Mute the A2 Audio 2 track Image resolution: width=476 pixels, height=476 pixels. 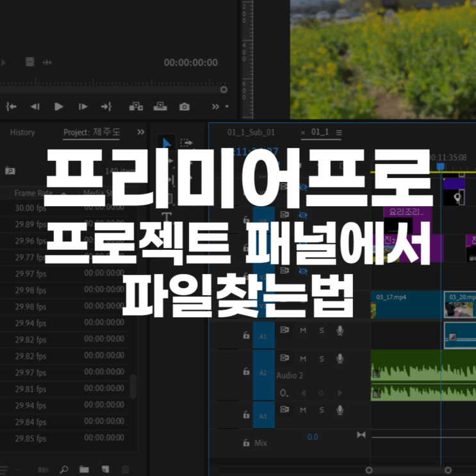point(303,359)
